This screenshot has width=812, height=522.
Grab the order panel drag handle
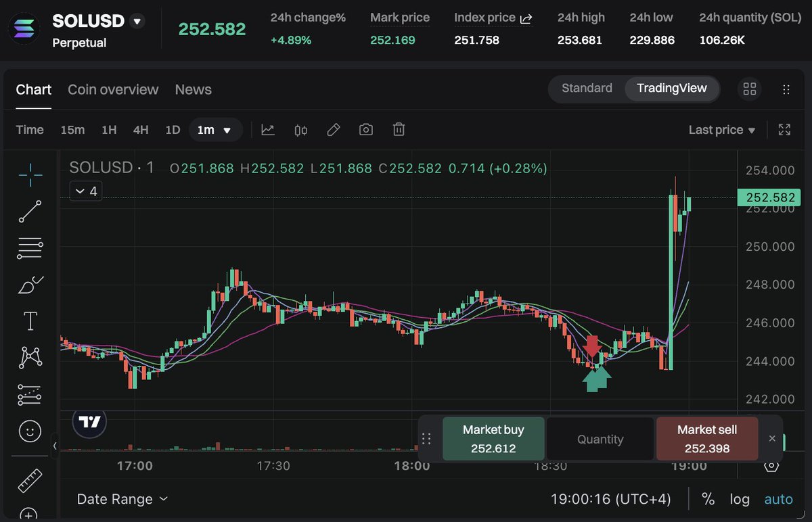coord(426,439)
